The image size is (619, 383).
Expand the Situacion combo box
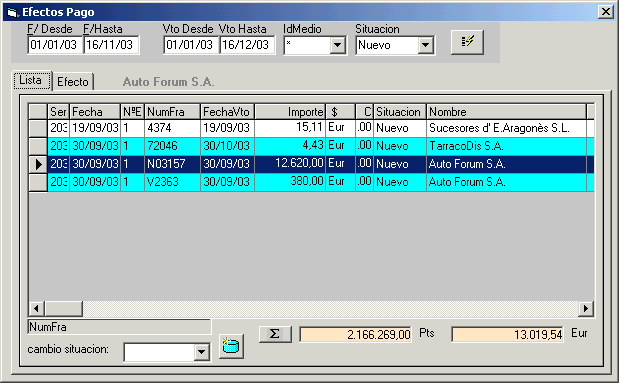426,45
